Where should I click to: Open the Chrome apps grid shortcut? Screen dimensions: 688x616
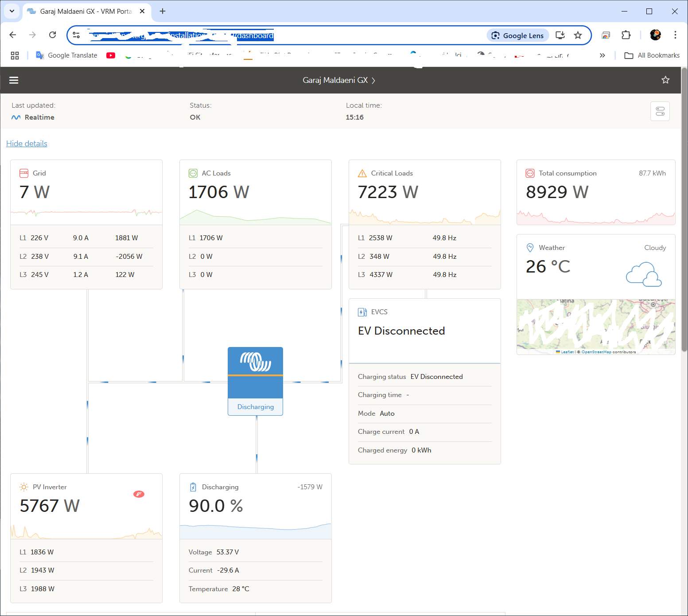(15, 55)
